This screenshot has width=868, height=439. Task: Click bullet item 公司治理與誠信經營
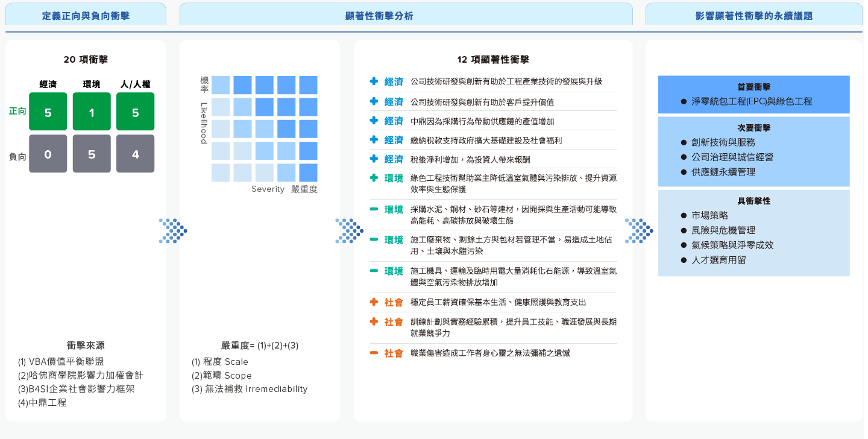(726, 157)
